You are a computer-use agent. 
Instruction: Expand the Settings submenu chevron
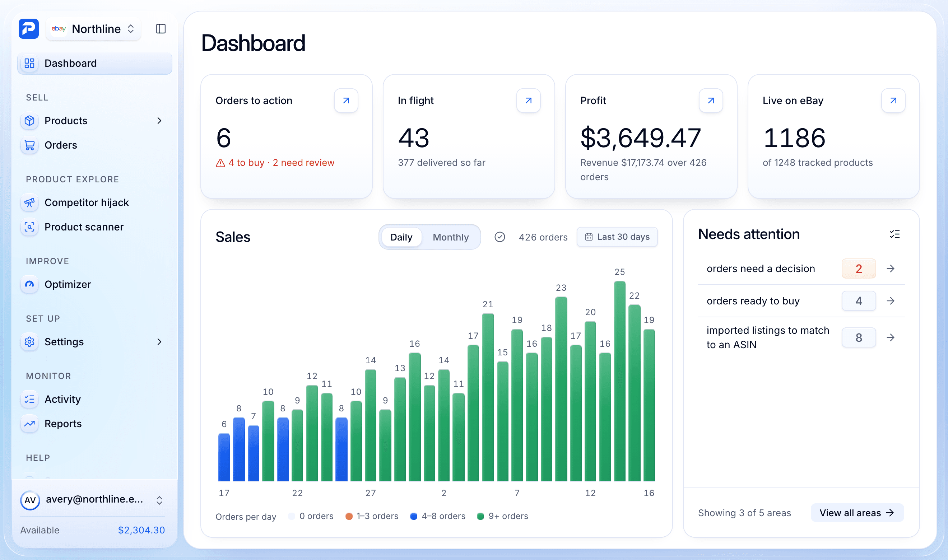[x=159, y=342]
